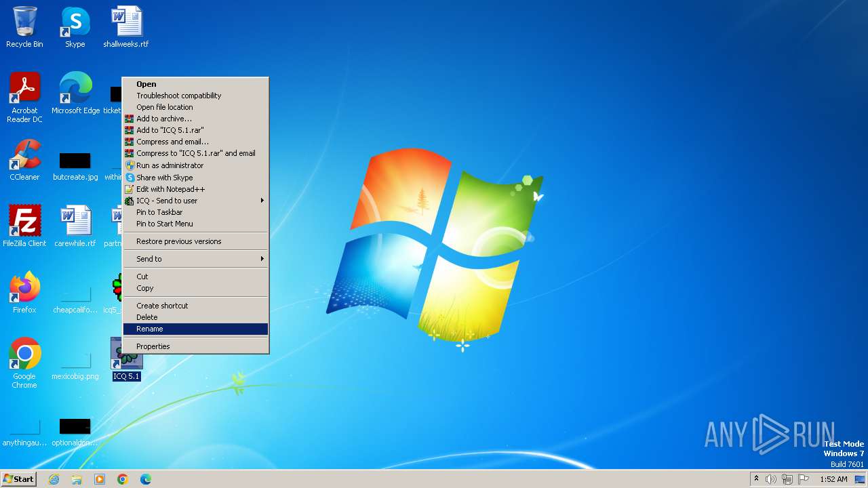Viewport: 868px width, 488px height.
Task: Choose Cut in the context menu
Action: 195,277
